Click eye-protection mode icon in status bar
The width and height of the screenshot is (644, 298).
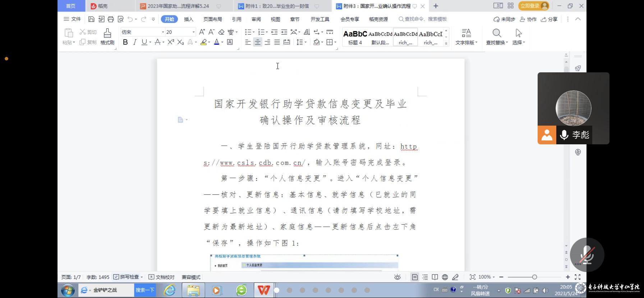(397, 277)
